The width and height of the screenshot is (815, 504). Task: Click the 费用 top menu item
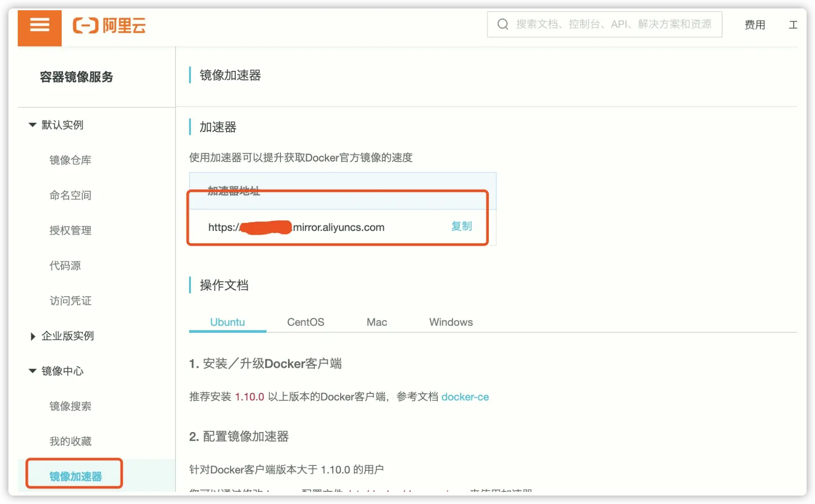[x=755, y=25]
